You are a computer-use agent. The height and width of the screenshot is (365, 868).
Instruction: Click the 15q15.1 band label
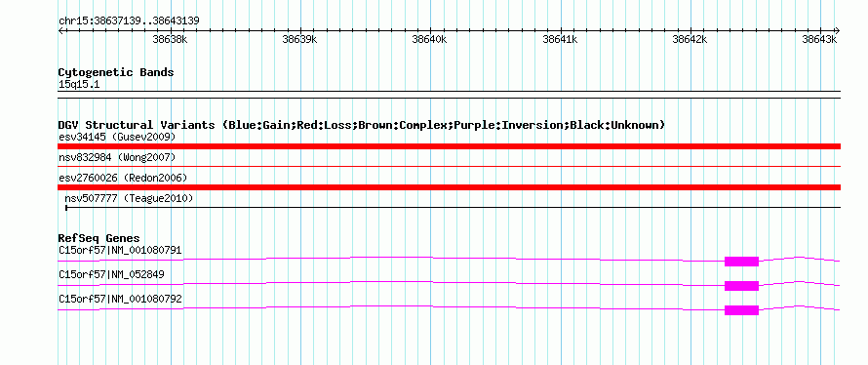point(79,85)
